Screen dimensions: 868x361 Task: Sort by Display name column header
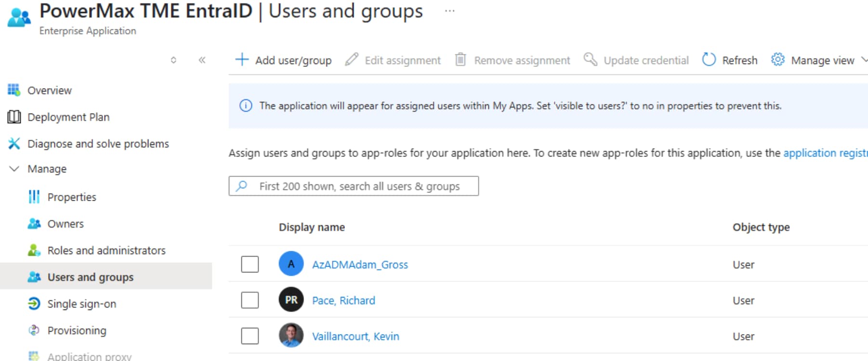312,227
